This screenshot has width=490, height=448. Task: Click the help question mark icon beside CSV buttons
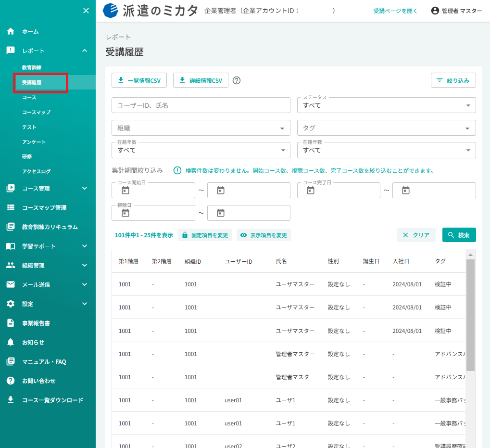tap(237, 81)
